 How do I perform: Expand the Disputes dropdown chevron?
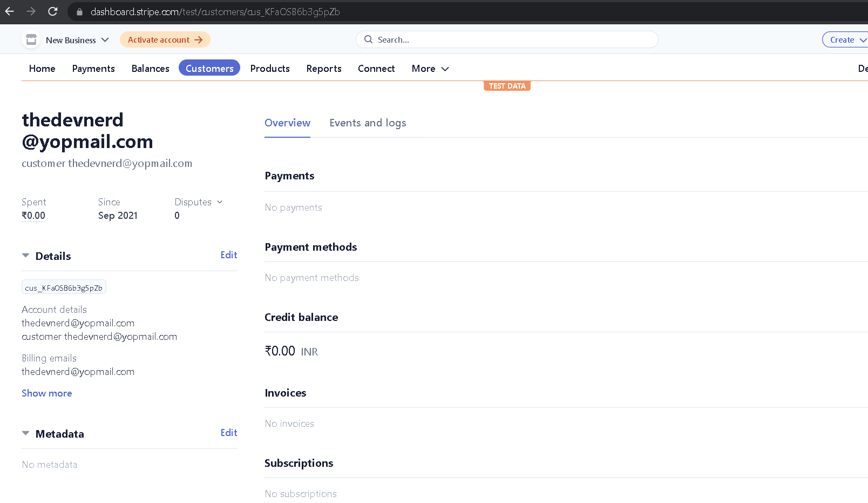[220, 202]
